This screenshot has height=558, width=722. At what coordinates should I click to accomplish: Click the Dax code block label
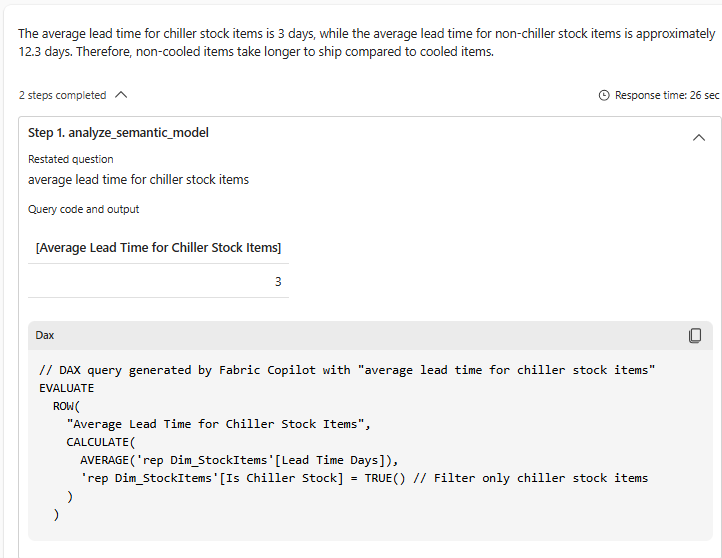(x=45, y=335)
